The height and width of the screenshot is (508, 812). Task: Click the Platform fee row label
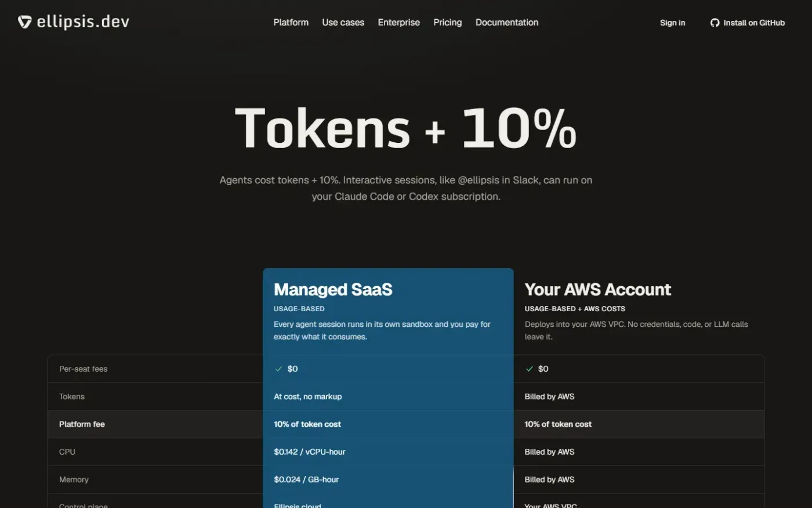coord(82,424)
